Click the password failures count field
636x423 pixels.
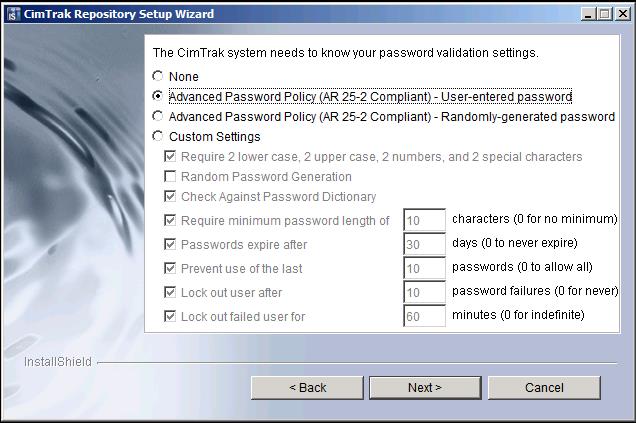(424, 293)
